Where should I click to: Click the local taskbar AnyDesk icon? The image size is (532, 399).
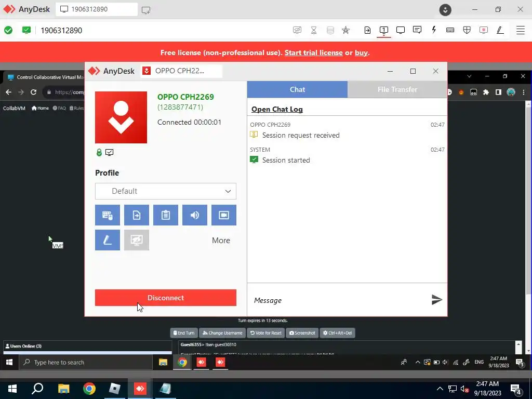(x=140, y=389)
